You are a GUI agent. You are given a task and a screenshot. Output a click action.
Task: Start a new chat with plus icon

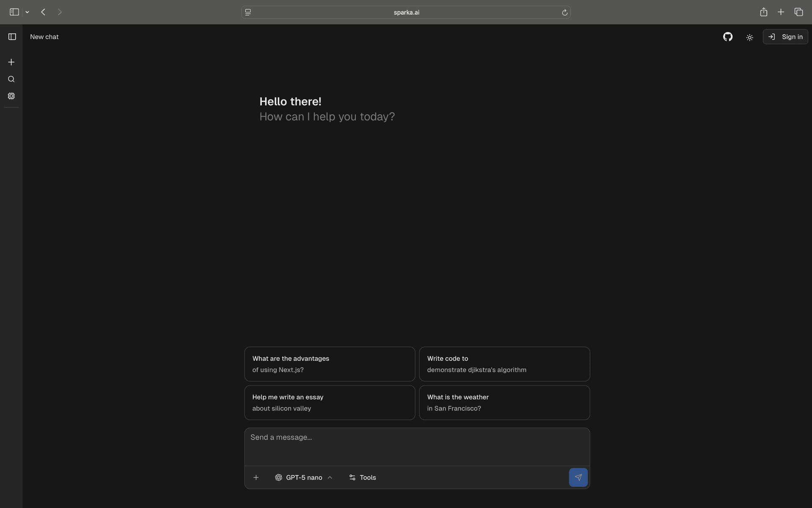(11, 62)
